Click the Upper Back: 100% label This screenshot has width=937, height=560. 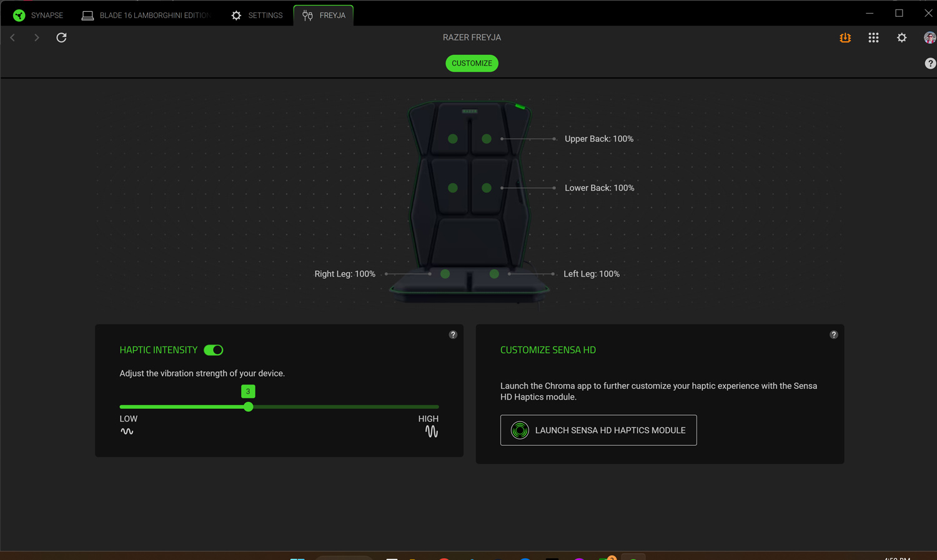tap(599, 139)
